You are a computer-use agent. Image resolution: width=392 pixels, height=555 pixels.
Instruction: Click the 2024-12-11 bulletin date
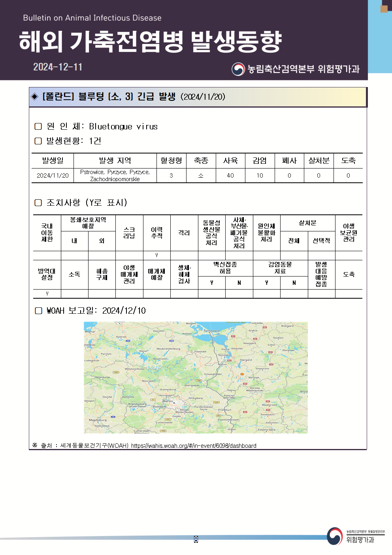(58, 67)
